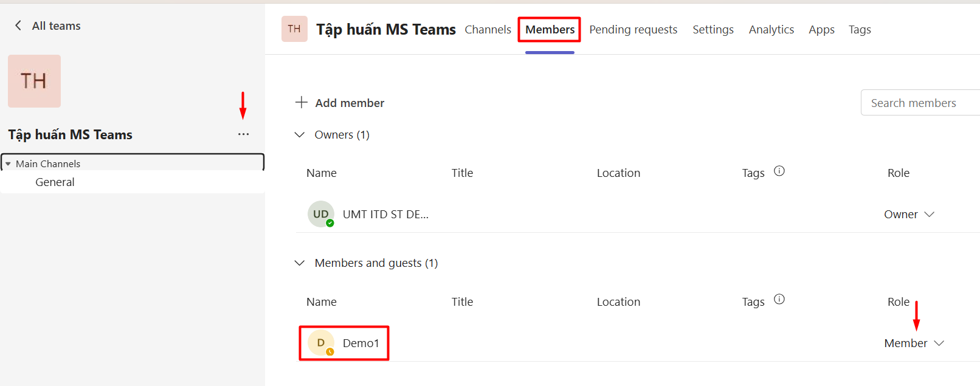Go to the Settings tab

point(713,30)
